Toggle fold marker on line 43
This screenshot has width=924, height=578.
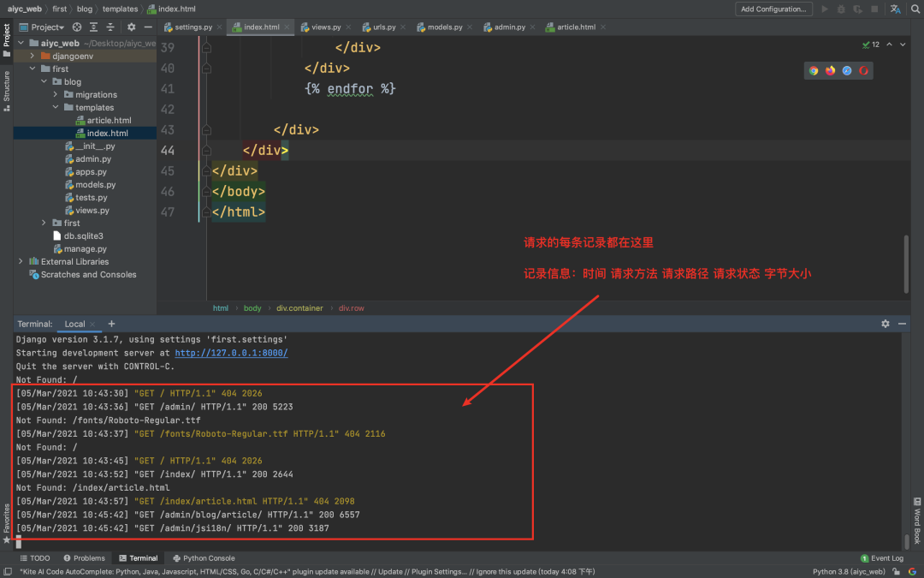coord(206,130)
